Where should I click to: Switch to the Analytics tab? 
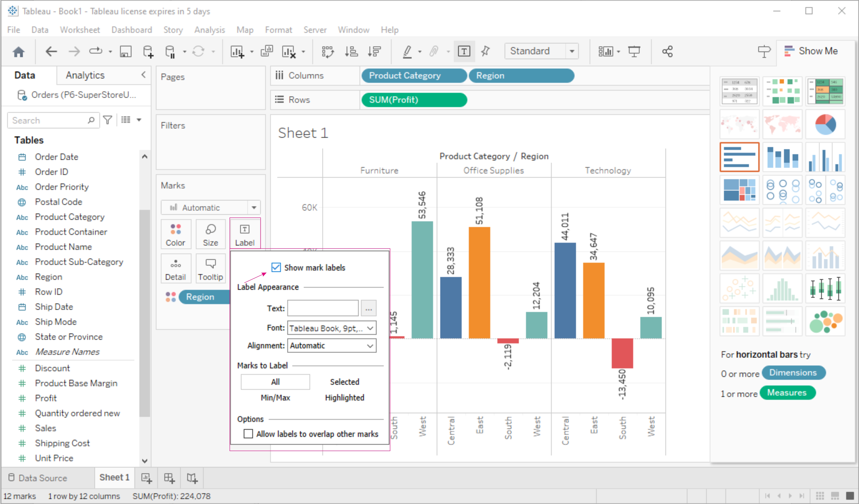coord(85,75)
